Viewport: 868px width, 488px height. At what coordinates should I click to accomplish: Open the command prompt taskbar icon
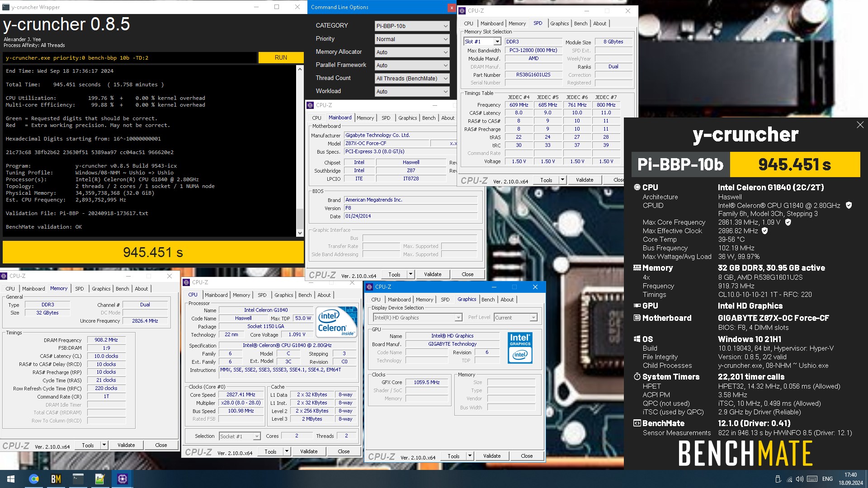click(x=78, y=479)
